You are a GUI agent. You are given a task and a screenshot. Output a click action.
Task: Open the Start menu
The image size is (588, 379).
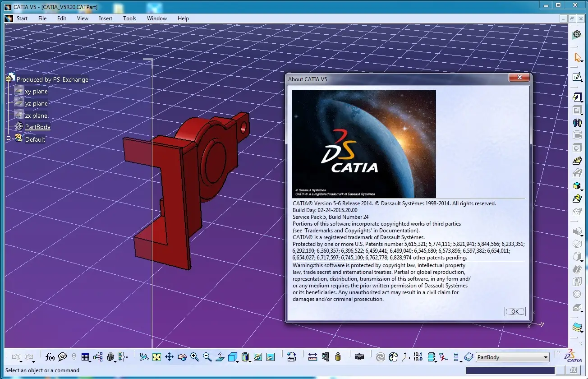coord(22,18)
